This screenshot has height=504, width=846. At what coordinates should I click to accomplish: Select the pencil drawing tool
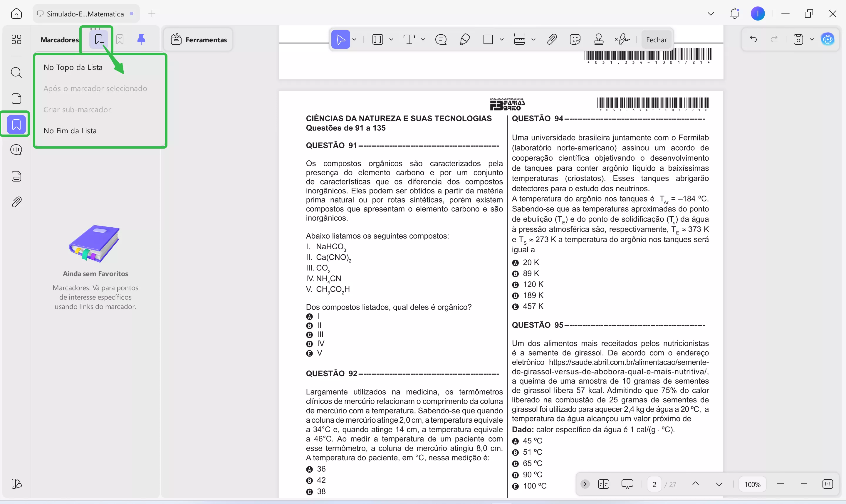[465, 40]
